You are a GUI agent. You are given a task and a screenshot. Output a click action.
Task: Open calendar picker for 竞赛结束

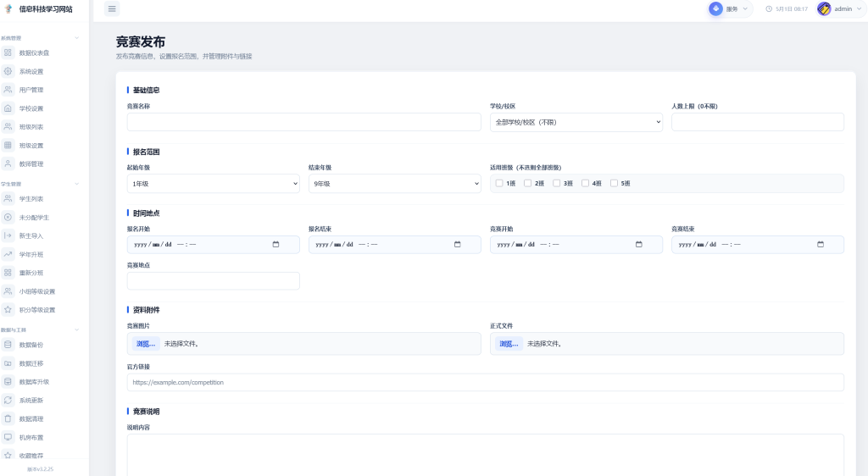coord(821,245)
